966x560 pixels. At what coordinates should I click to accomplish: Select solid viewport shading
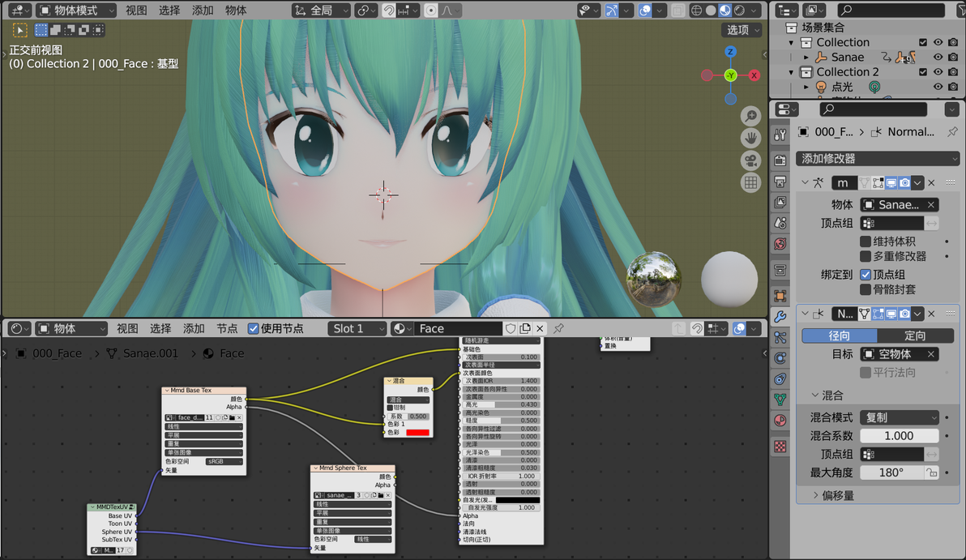coord(711,11)
